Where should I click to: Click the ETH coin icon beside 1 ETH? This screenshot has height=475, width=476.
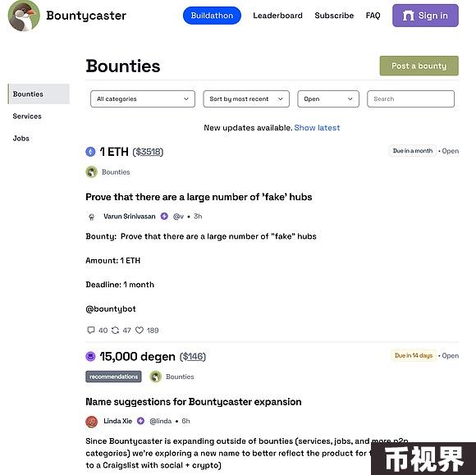pyautogui.click(x=90, y=152)
